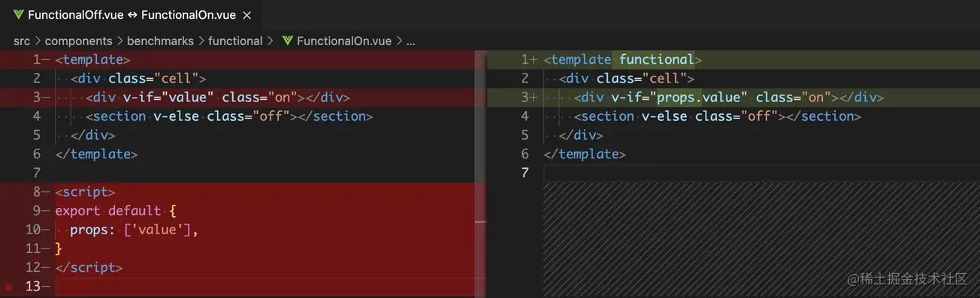Image resolution: width=980 pixels, height=298 pixels.
Task: Click the red marker dot beside line 13
Action: (x=8, y=287)
